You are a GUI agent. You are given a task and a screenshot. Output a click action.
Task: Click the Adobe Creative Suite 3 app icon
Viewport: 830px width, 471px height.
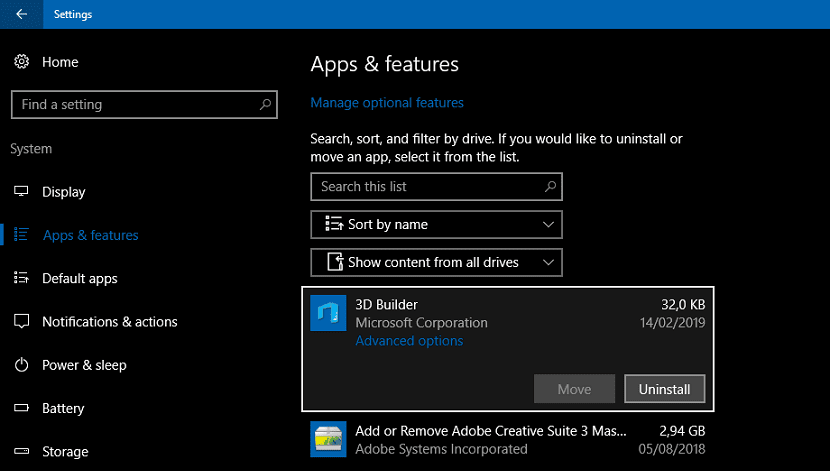(328, 439)
